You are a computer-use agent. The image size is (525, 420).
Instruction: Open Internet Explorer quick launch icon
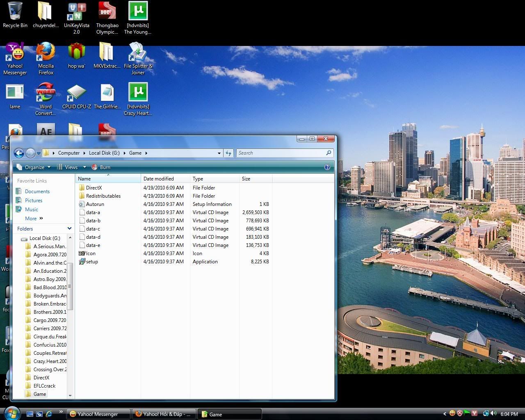pyautogui.click(x=49, y=414)
